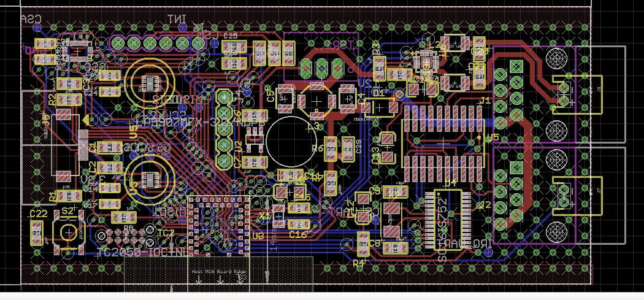Click the J2 pin header connector
The height and width of the screenshot is (300, 644).
(501, 190)
